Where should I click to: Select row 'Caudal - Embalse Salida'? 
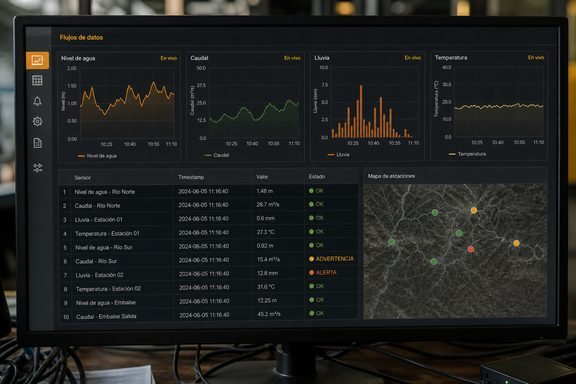tap(208, 315)
